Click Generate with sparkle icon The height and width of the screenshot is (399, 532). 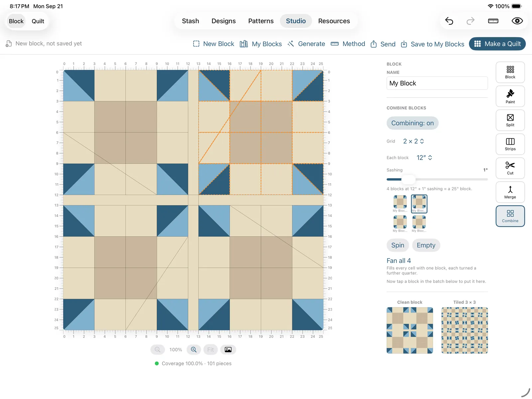pyautogui.click(x=306, y=44)
